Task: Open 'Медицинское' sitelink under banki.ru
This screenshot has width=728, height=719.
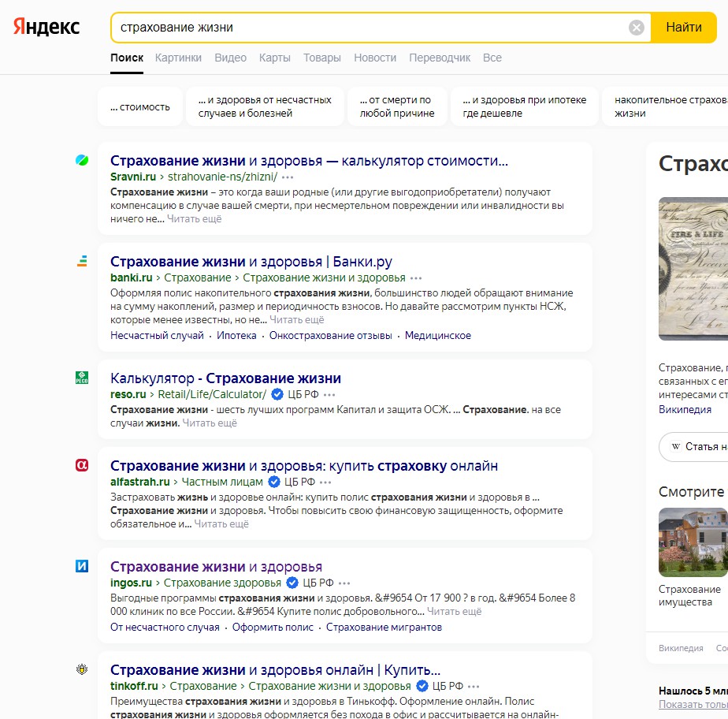Action: click(x=438, y=335)
